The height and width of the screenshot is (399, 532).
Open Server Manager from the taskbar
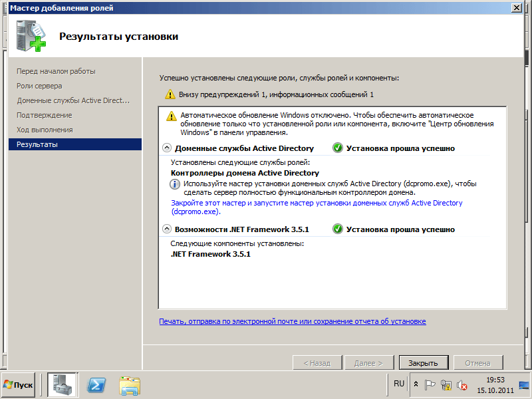click(x=63, y=385)
